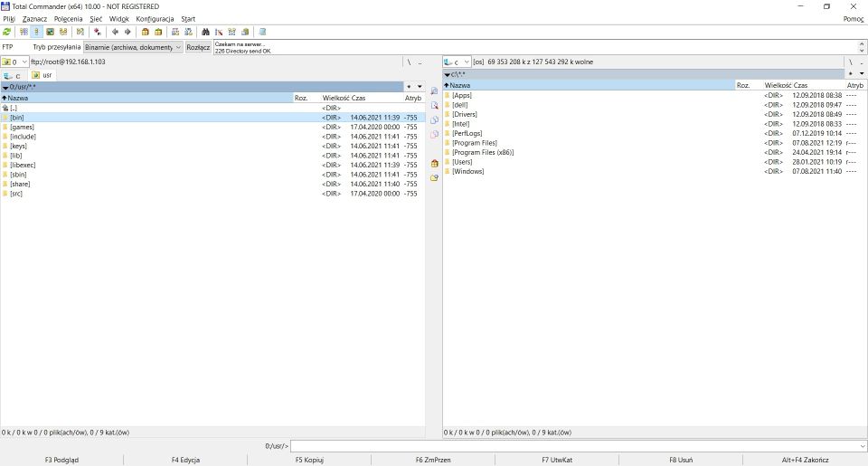The width and height of the screenshot is (868, 466).
Task: Open the Konfiguracja menu
Action: pos(155,18)
